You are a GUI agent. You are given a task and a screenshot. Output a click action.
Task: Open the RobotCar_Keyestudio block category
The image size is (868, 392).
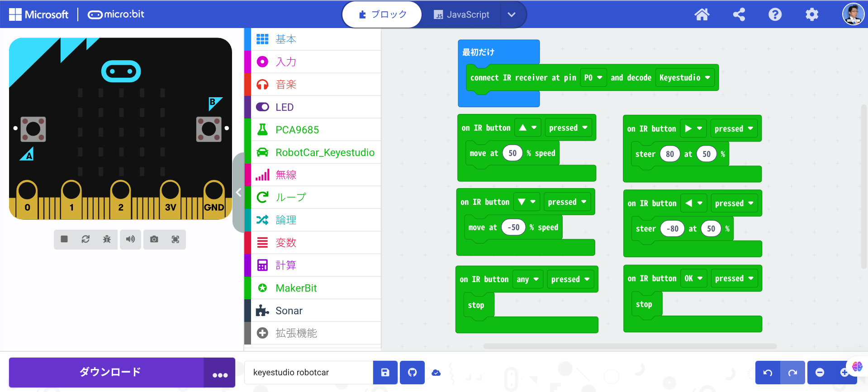click(325, 152)
